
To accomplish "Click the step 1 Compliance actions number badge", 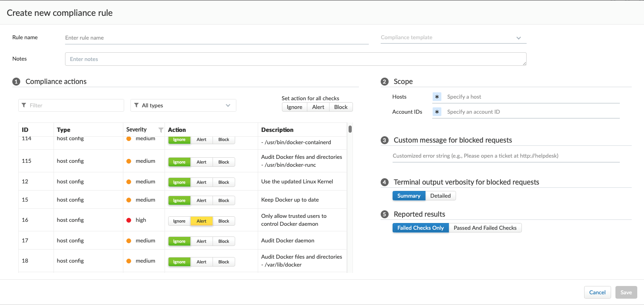I will tap(16, 82).
